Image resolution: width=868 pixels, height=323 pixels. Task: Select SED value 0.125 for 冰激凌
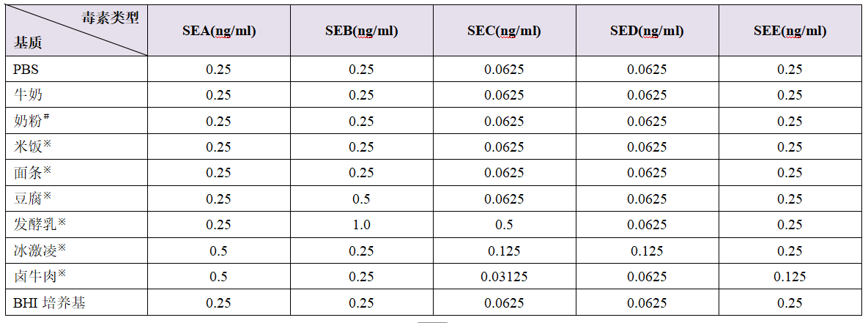tap(647, 251)
